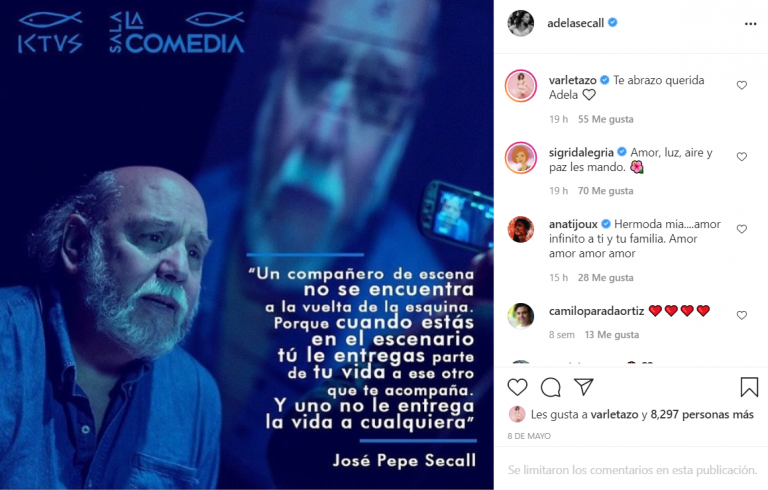Share the post via paper plane icon

pos(584,387)
